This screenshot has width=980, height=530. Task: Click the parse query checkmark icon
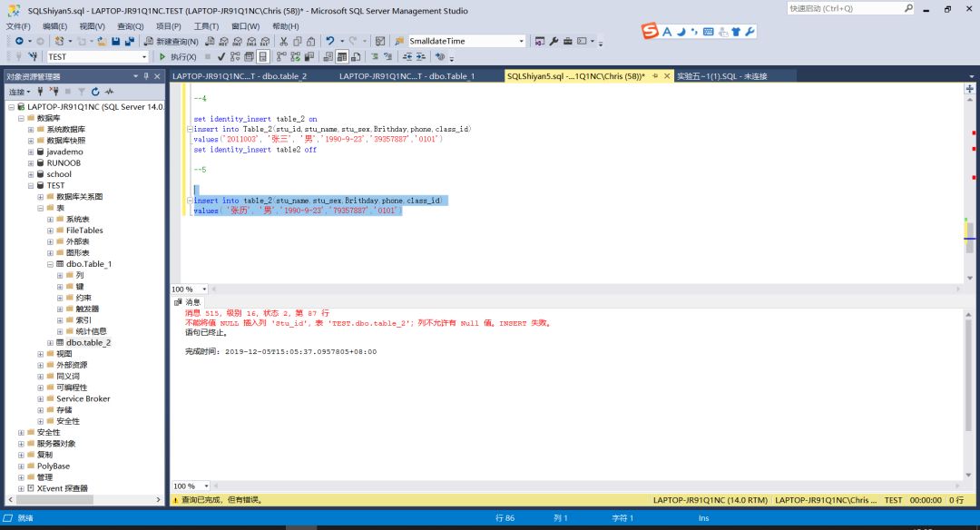pos(221,56)
